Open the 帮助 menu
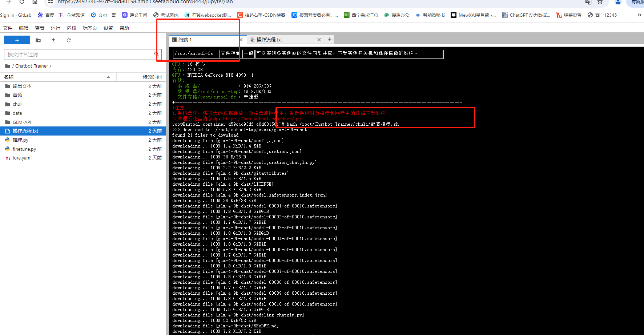 [x=124, y=28]
